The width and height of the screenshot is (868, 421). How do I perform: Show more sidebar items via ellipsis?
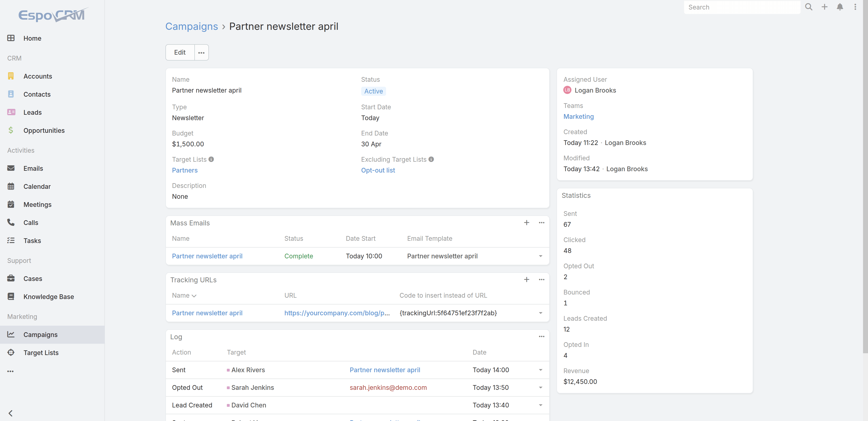click(10, 371)
